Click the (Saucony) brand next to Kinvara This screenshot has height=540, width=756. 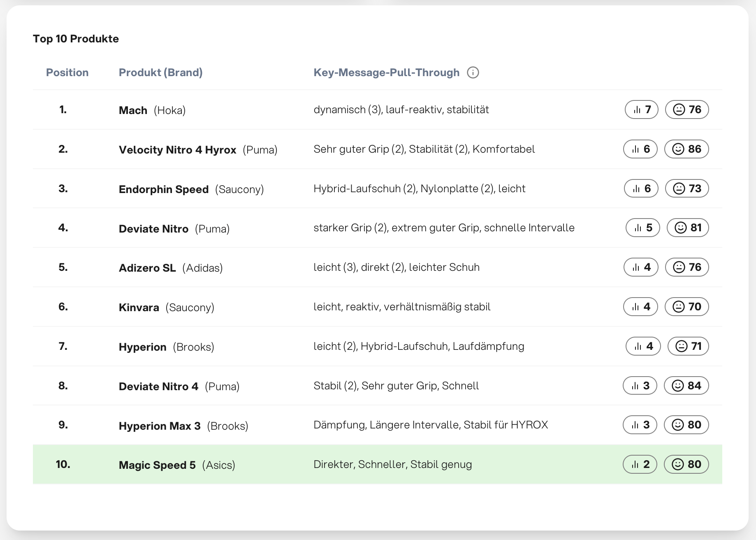(x=190, y=307)
